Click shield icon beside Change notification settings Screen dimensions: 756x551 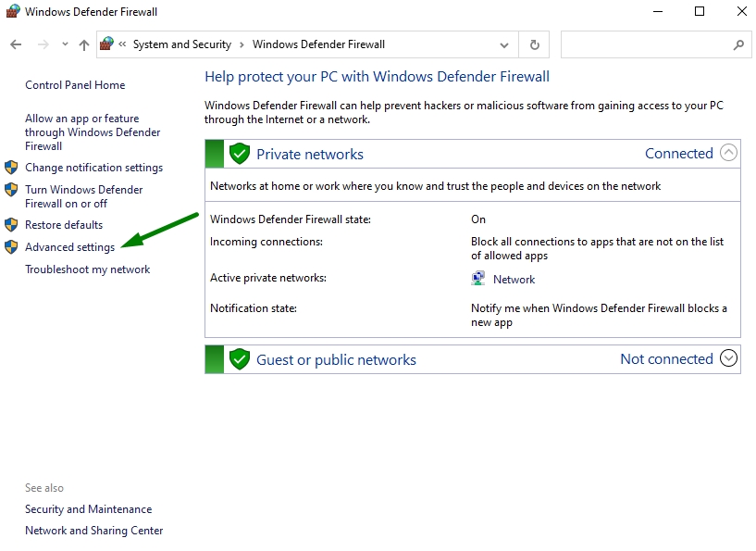[x=11, y=168]
